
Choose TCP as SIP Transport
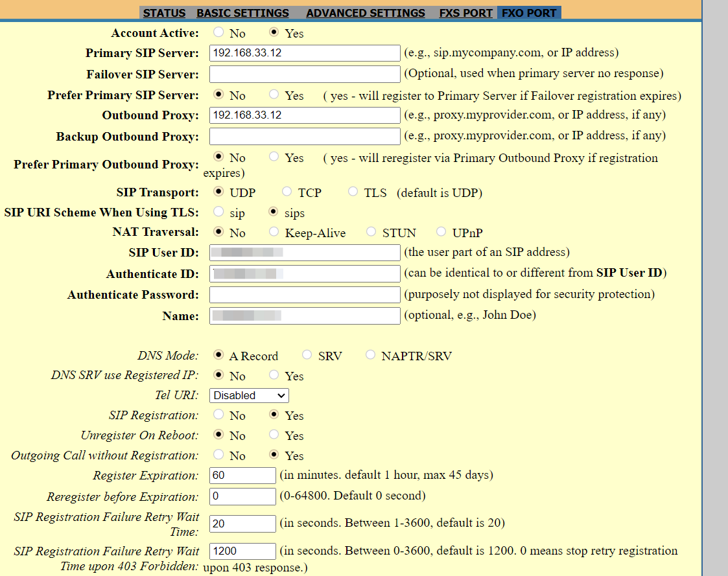pyautogui.click(x=287, y=192)
